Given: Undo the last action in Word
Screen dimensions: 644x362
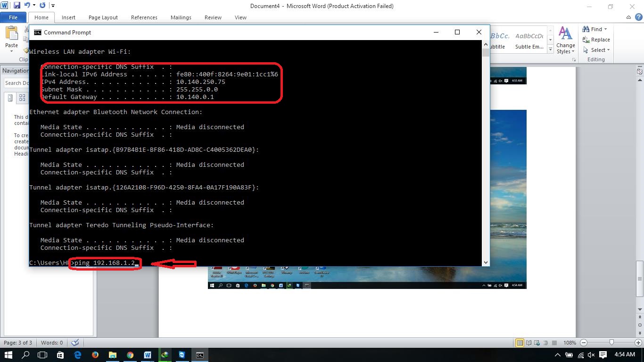Looking at the screenshot, I should 27,6.
